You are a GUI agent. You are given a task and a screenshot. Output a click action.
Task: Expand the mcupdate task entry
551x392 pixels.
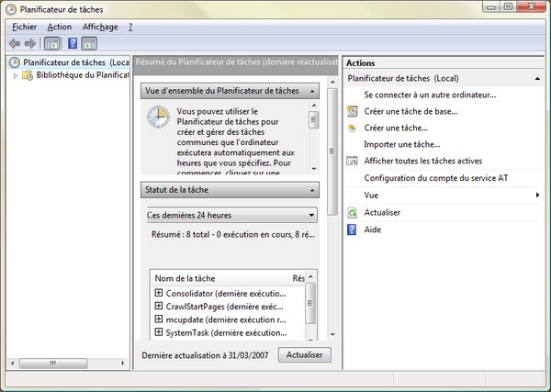pyautogui.click(x=159, y=319)
